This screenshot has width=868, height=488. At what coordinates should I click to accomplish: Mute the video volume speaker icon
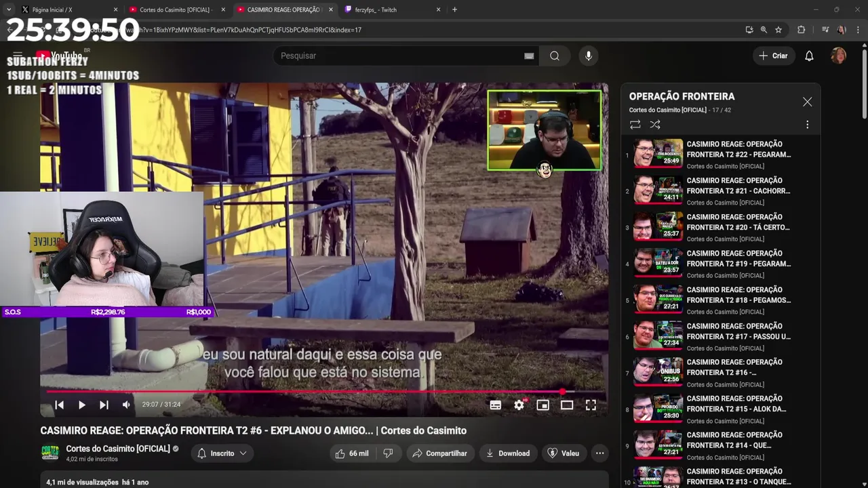126,405
